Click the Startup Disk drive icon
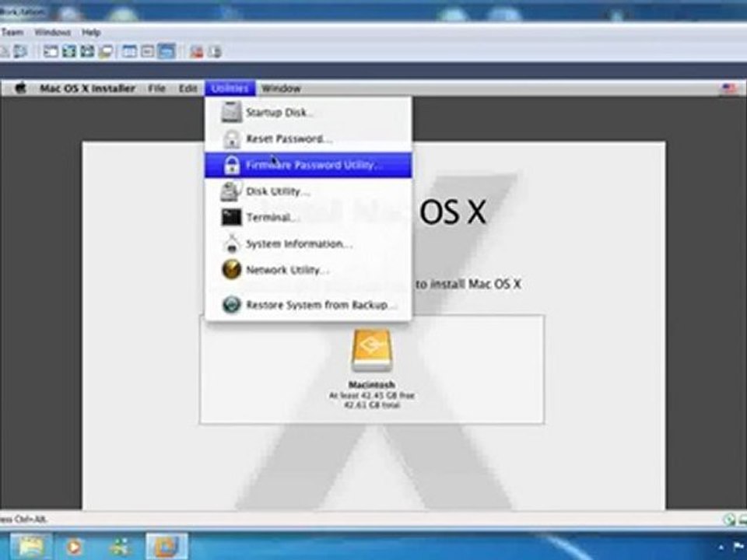Image resolution: width=747 pixels, height=560 pixels. [x=232, y=112]
